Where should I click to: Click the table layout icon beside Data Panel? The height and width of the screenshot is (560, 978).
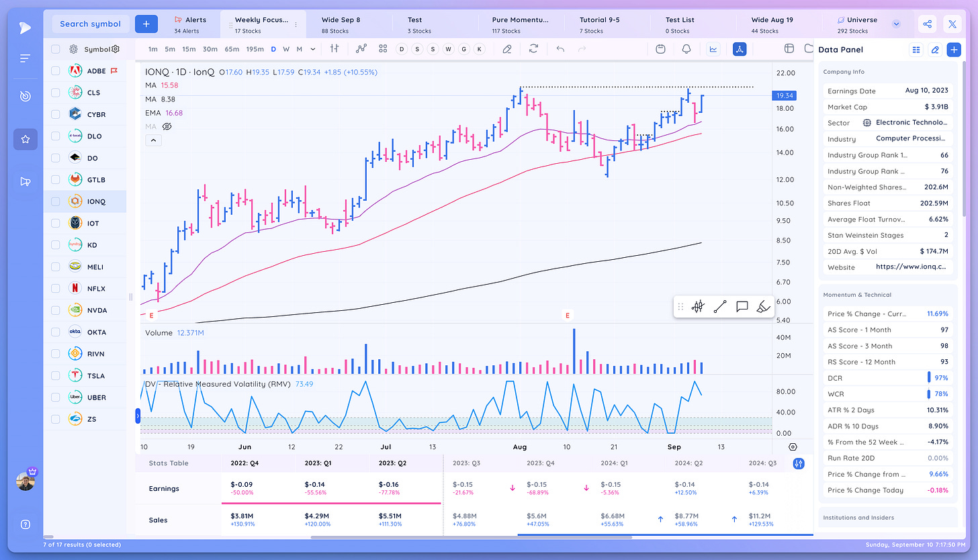(x=789, y=49)
